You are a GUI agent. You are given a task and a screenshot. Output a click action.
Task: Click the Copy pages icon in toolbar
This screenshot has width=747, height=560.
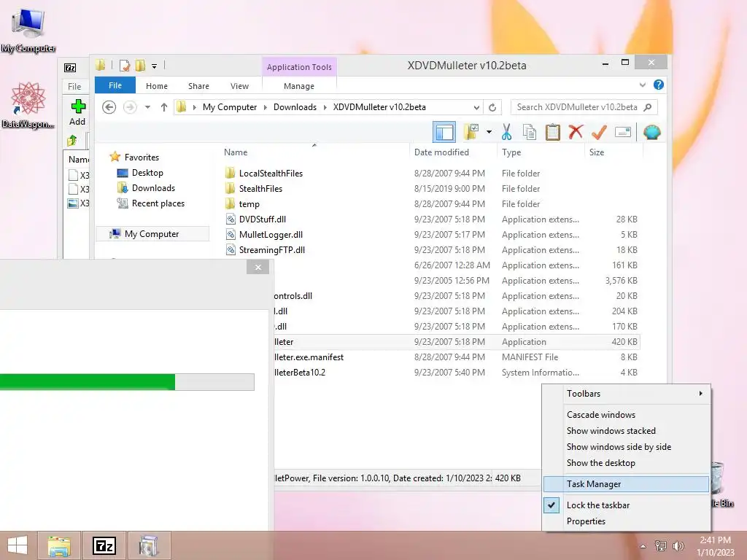(x=530, y=132)
